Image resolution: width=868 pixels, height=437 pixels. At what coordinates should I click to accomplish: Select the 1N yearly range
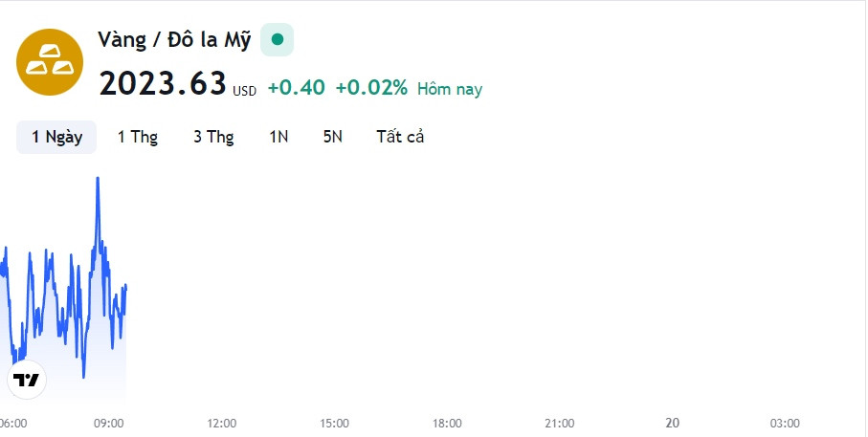tap(278, 137)
